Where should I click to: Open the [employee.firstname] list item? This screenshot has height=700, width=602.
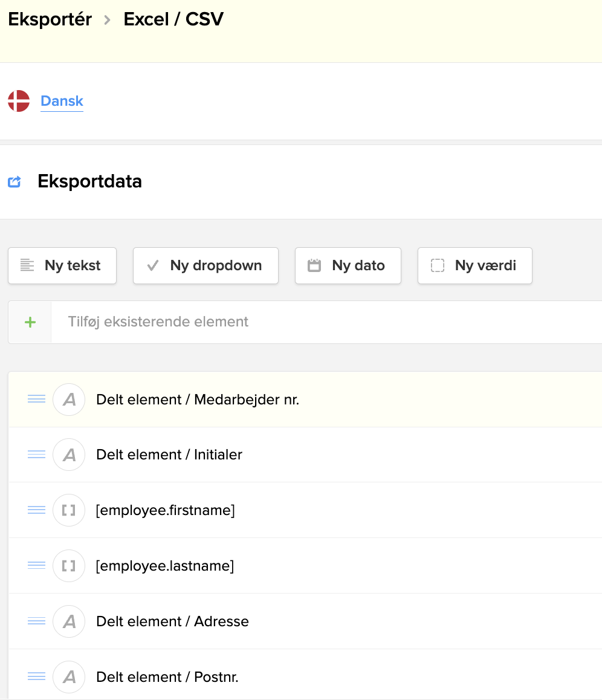click(165, 510)
